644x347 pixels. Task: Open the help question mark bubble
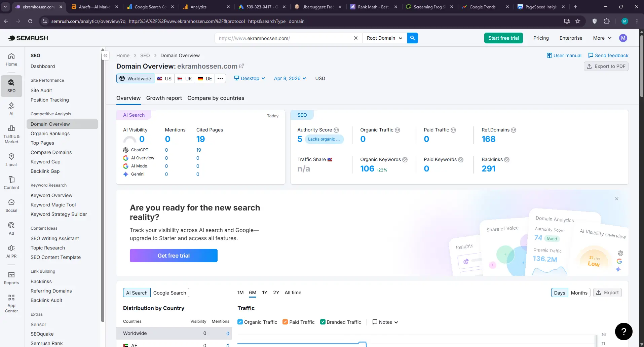(x=623, y=332)
